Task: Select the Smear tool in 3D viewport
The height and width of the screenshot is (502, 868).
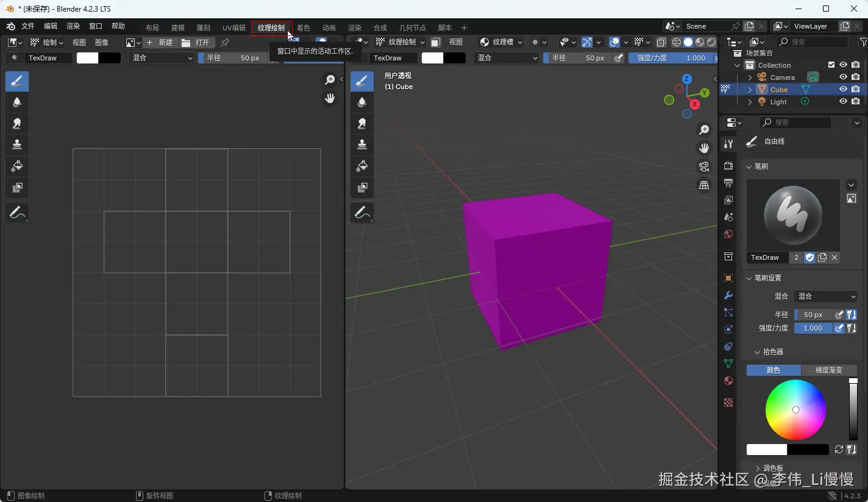Action: point(362,123)
